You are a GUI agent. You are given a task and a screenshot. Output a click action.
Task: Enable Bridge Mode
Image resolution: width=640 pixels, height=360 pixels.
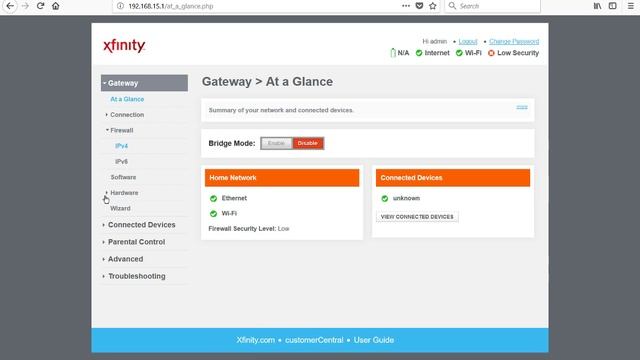pos(276,143)
